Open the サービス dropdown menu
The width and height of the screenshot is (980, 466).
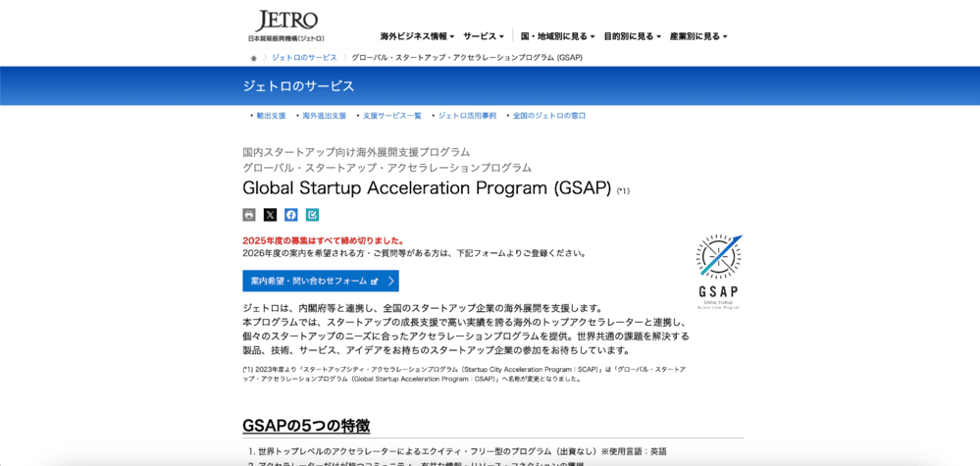[484, 36]
